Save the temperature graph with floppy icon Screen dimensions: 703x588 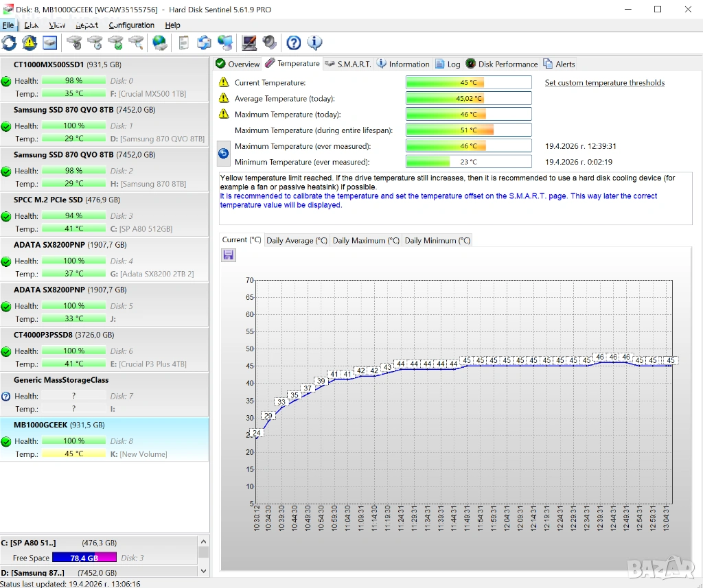tap(229, 255)
